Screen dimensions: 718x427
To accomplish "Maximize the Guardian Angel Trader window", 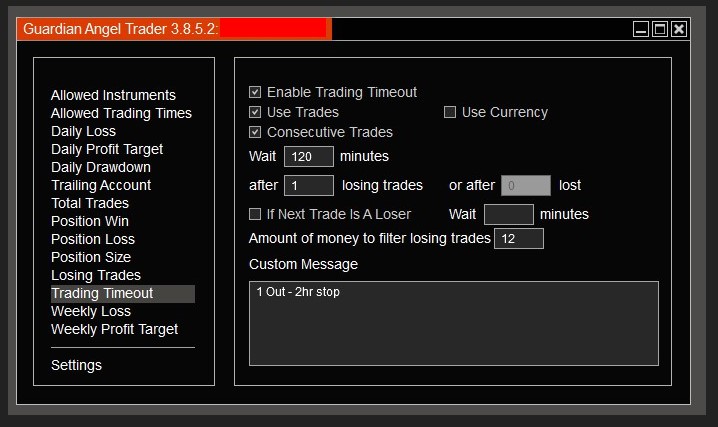I will click(660, 29).
